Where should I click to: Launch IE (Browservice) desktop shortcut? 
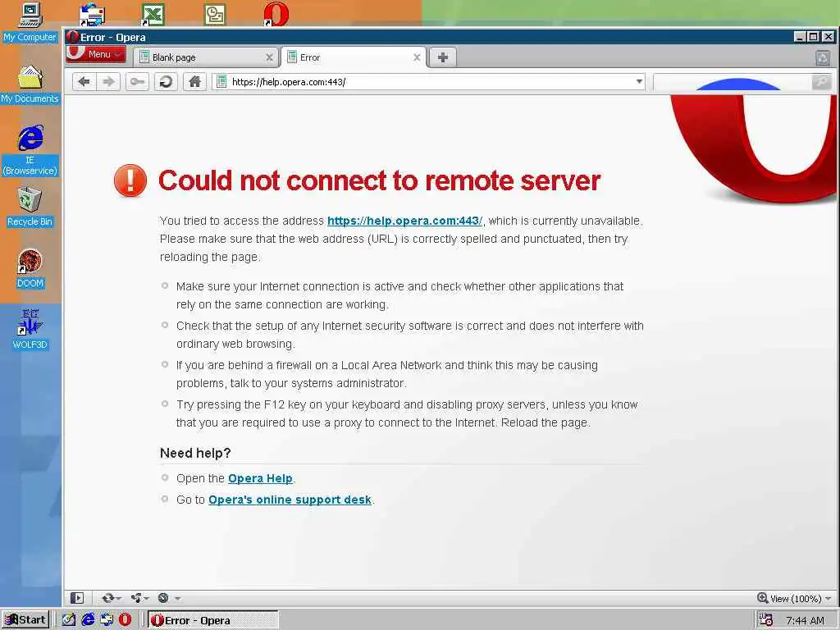(x=30, y=151)
